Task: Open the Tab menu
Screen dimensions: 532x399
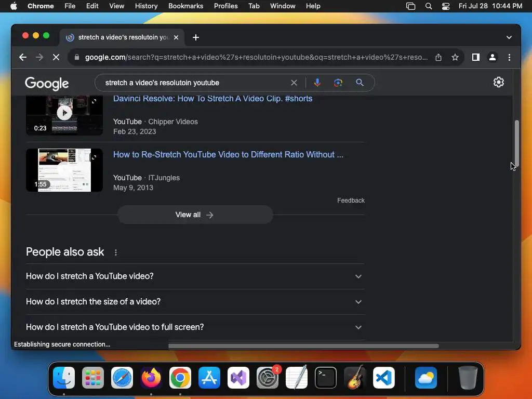Action: tap(254, 6)
